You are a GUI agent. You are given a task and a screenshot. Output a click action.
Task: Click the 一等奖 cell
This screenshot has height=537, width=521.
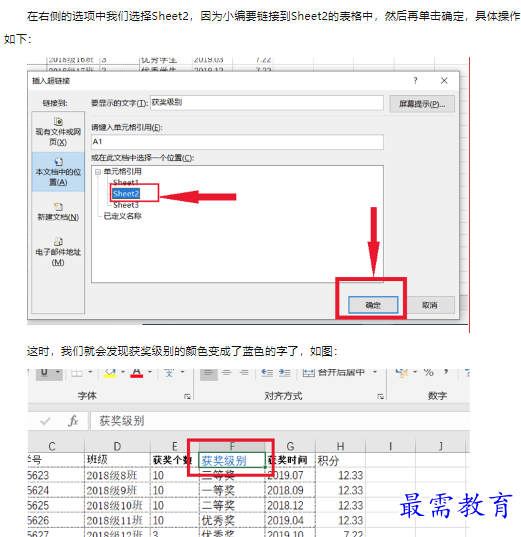(x=232, y=490)
